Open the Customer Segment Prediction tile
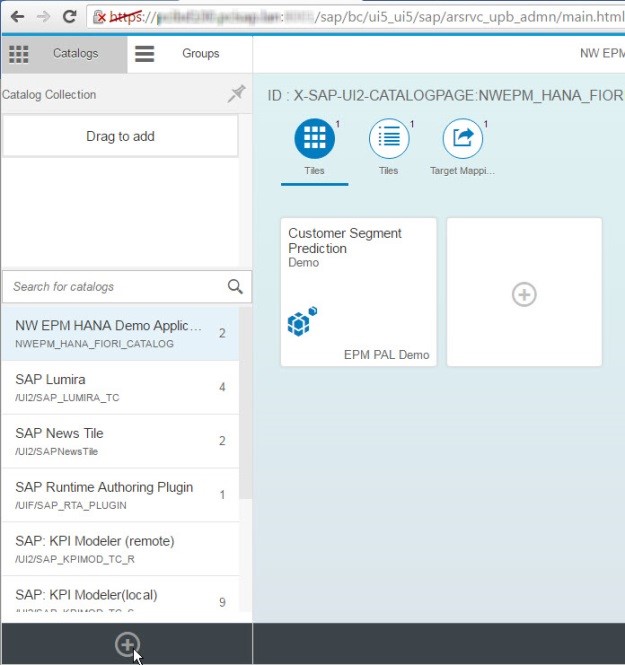This screenshot has width=625, height=665. pos(358,292)
